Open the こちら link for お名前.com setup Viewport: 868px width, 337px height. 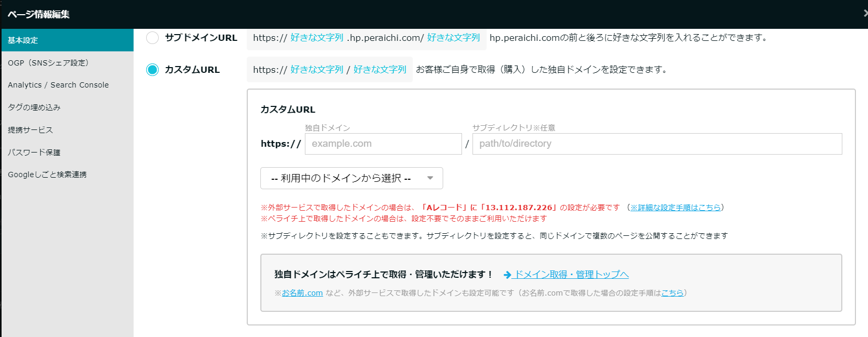[x=672, y=293]
